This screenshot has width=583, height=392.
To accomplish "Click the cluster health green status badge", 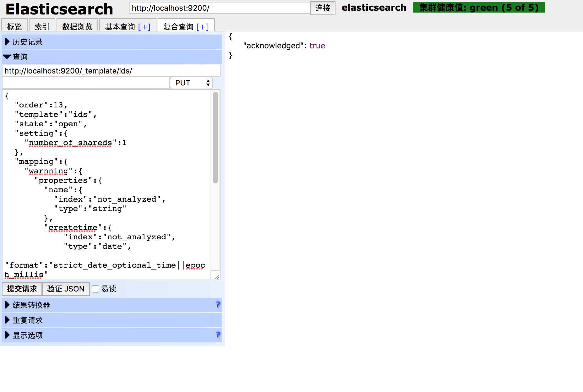I will (479, 7).
